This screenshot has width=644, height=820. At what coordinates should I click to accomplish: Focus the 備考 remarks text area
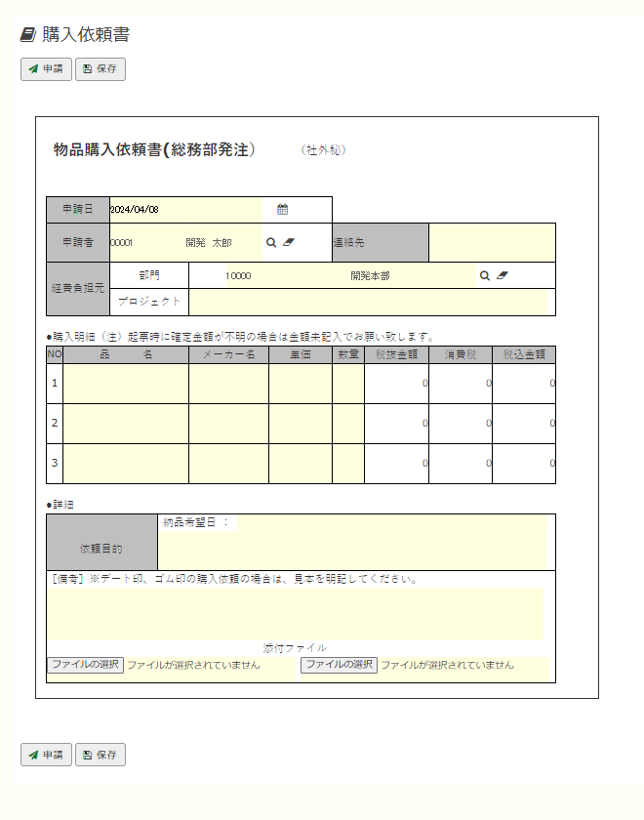(x=296, y=614)
